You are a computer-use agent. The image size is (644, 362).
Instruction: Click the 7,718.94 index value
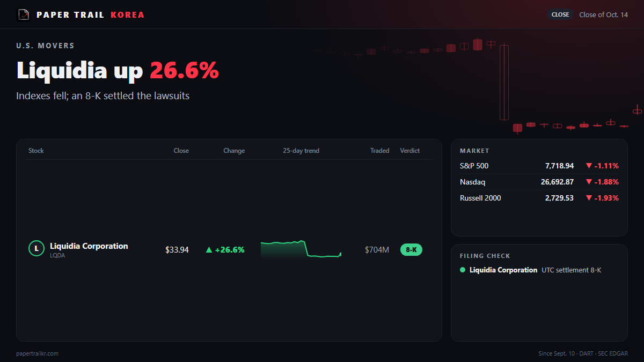(x=559, y=166)
